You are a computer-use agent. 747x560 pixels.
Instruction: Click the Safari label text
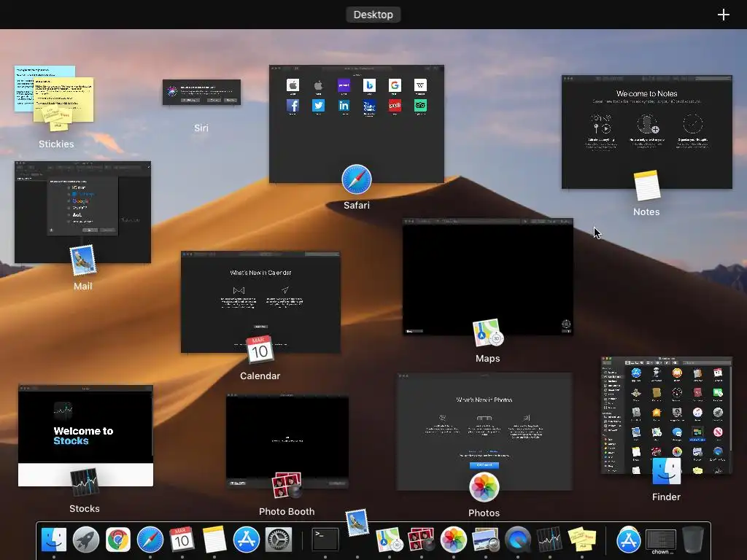356,205
